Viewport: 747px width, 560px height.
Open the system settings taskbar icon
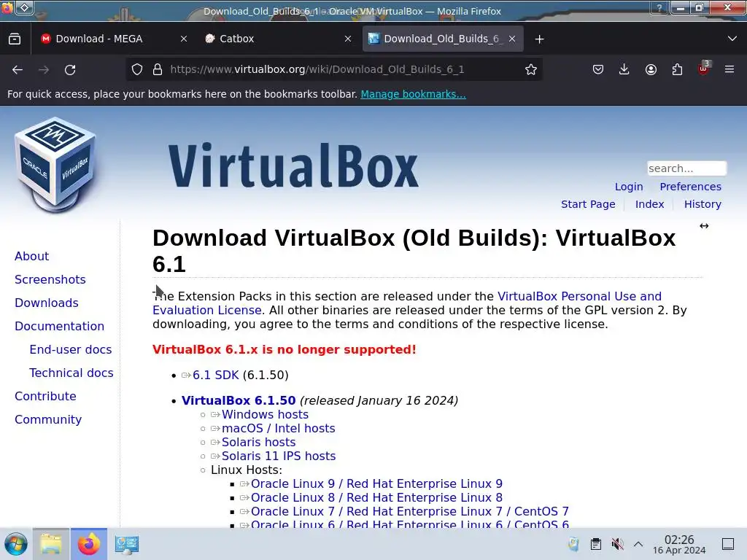point(127,544)
